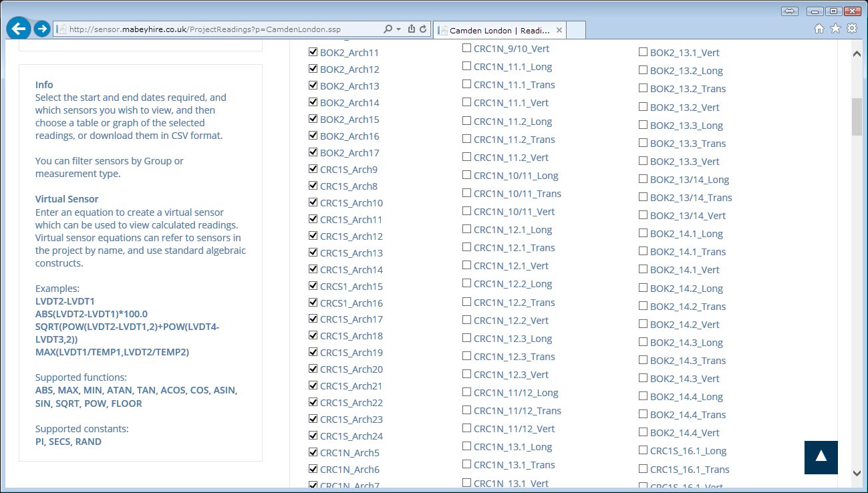Click the URL address field

pyautogui.click(x=217, y=29)
